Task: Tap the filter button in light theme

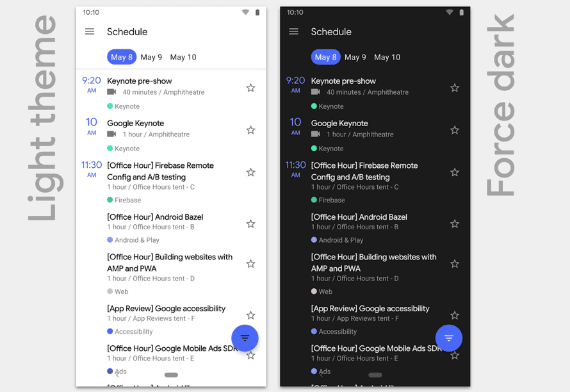Action: click(245, 338)
